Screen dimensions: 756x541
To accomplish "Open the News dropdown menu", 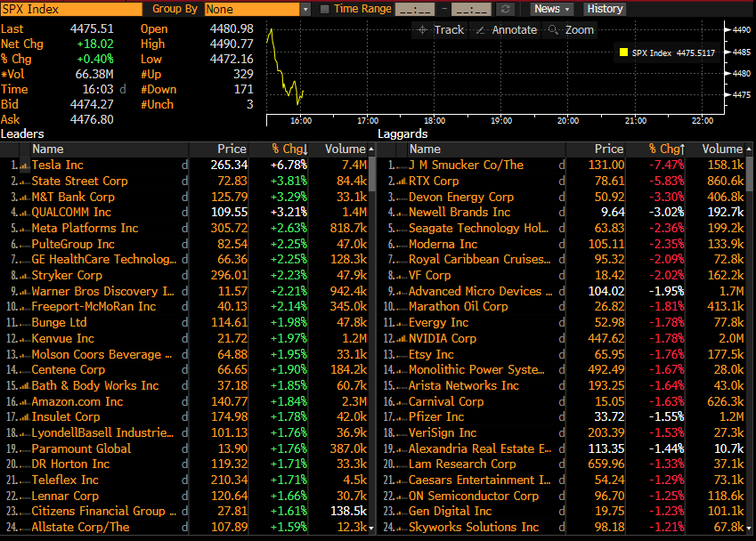I will click(x=551, y=9).
